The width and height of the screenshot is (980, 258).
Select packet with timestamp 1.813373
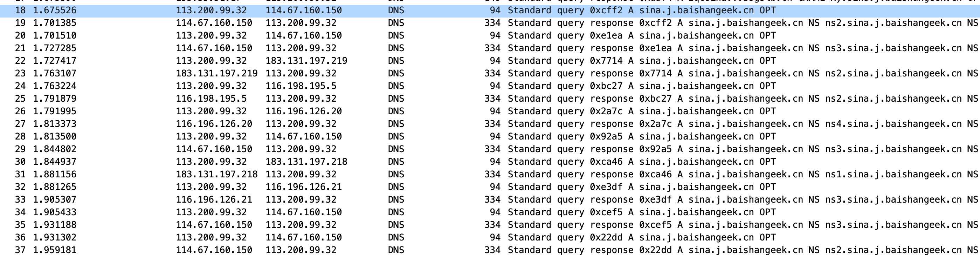[x=490, y=124]
